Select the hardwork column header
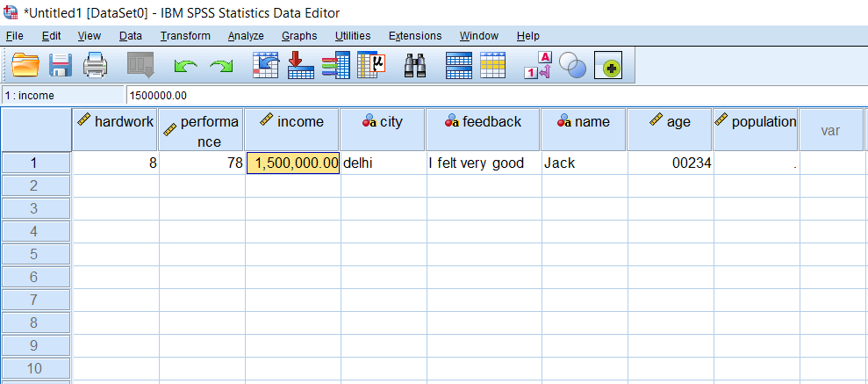Viewport: 868px width, 384px height. click(x=115, y=129)
